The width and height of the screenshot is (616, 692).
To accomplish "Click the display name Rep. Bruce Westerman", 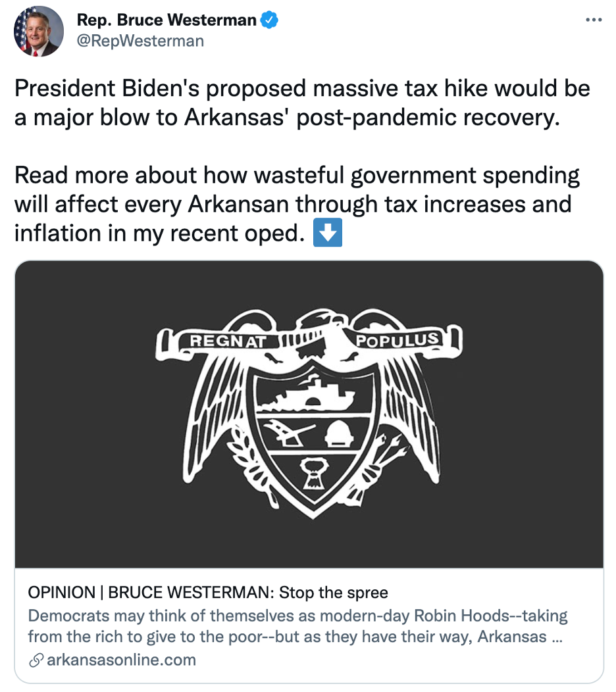I will coord(167,20).
